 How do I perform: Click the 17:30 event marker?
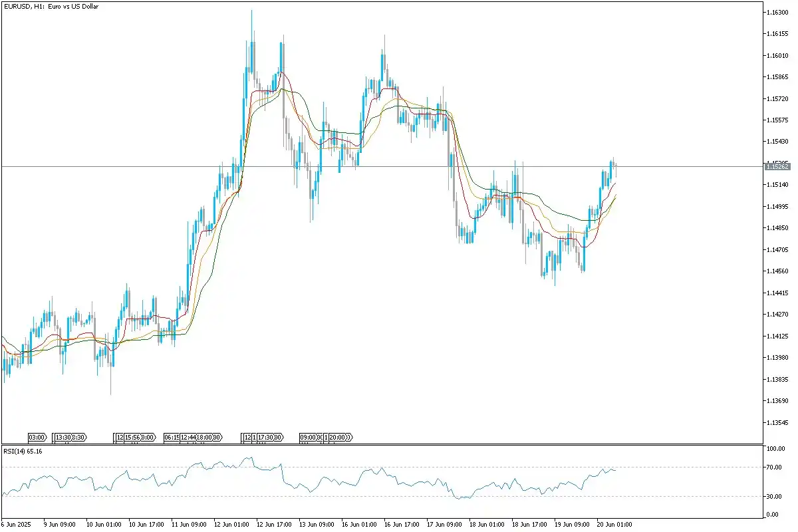point(266,437)
